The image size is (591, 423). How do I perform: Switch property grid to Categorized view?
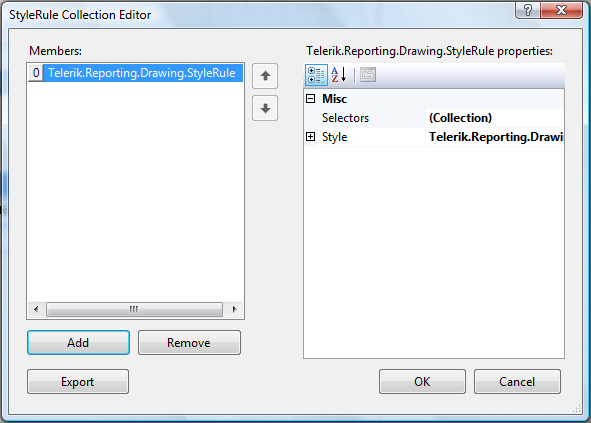pos(316,75)
